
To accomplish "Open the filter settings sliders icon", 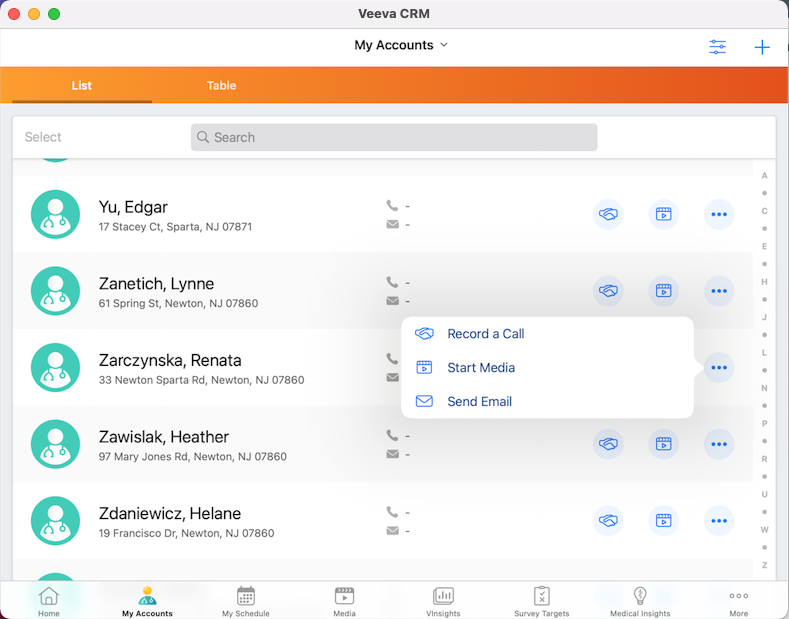I will click(x=718, y=47).
